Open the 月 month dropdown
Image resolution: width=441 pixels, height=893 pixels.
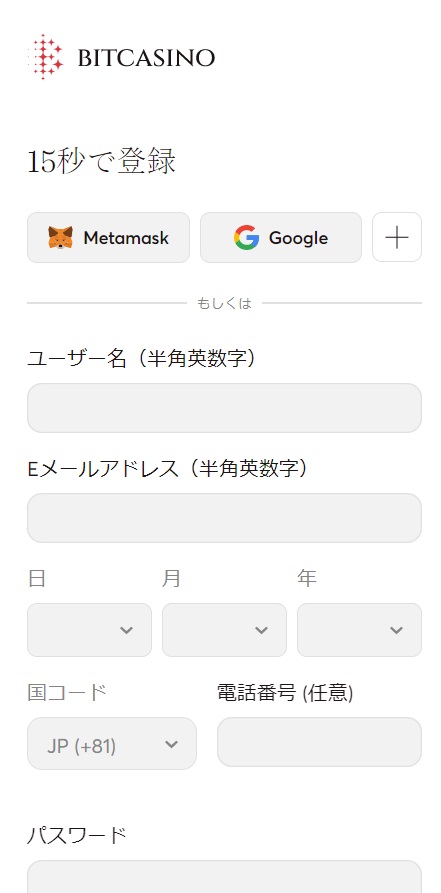pos(224,630)
